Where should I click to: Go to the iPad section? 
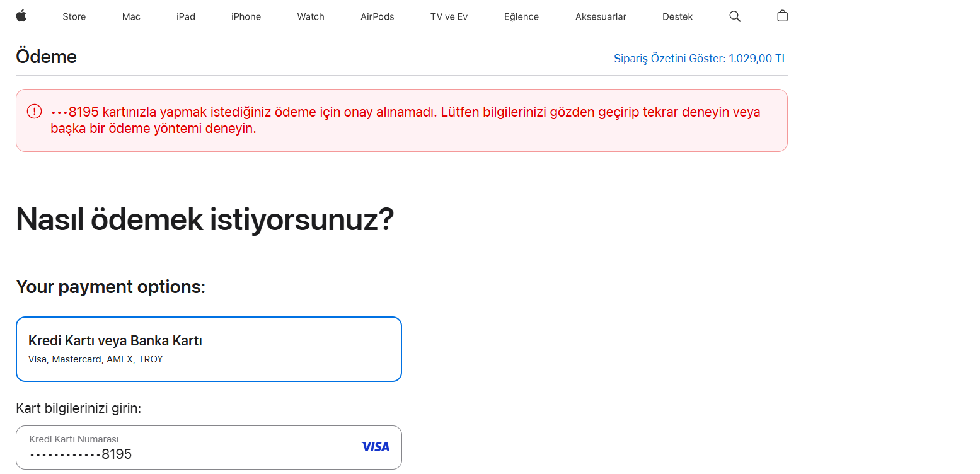coord(186,17)
